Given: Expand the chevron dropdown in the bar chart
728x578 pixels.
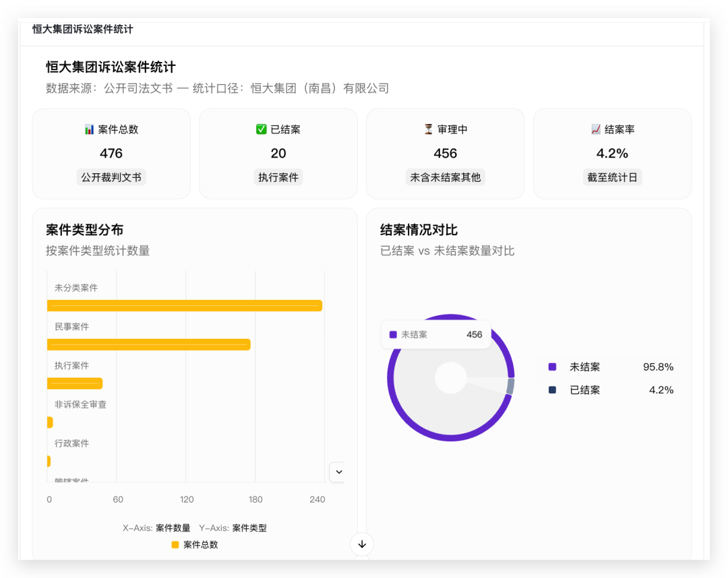Looking at the screenshot, I should [339, 472].
